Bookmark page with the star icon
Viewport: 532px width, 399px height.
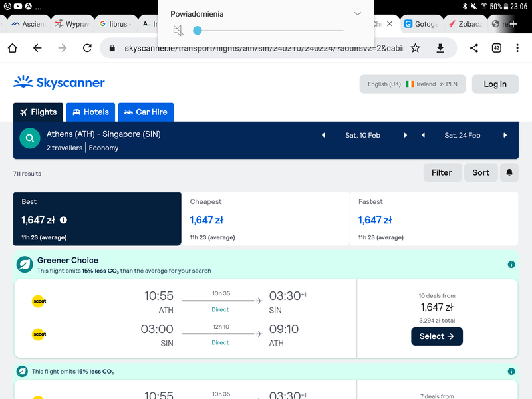(x=415, y=48)
